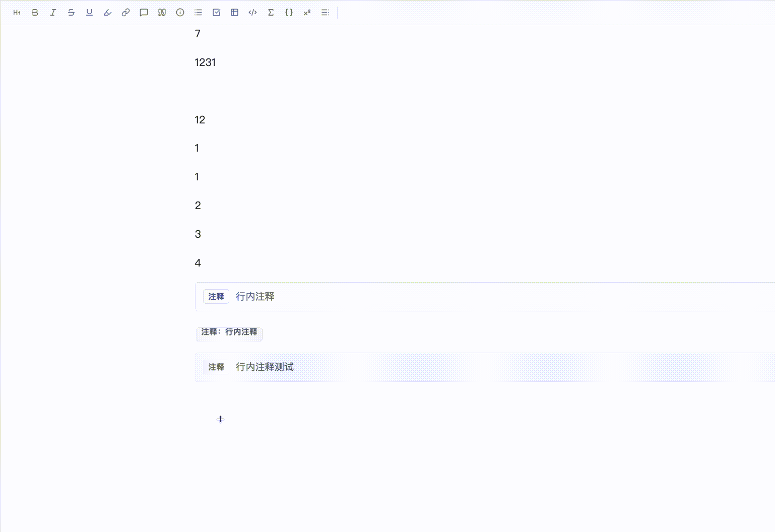
Task: Apply strikethrough formatting
Action: [x=71, y=13]
